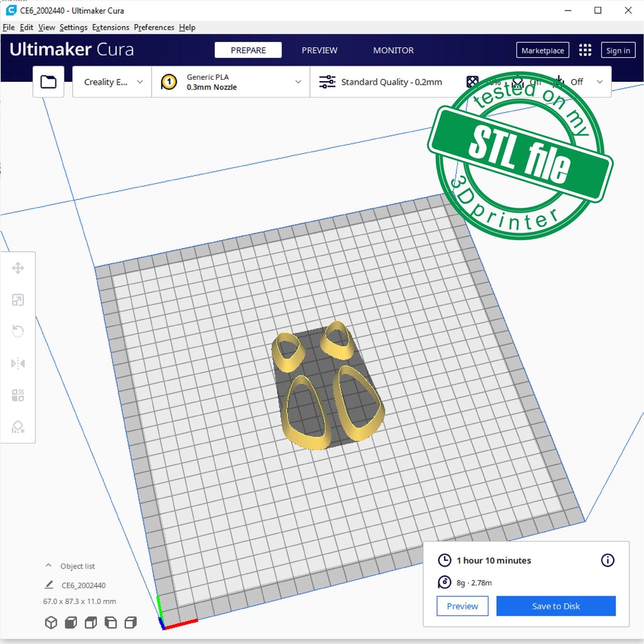Click the Sign in button

618,50
